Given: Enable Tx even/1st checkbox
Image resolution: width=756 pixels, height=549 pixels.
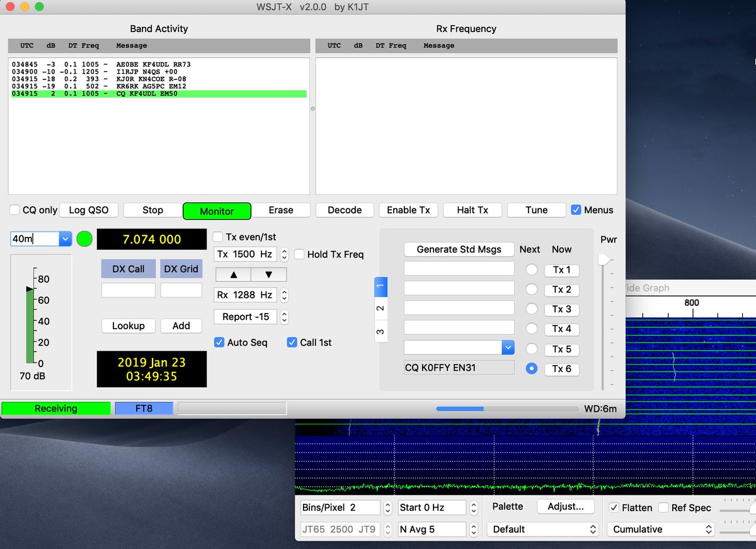Looking at the screenshot, I should click(218, 237).
